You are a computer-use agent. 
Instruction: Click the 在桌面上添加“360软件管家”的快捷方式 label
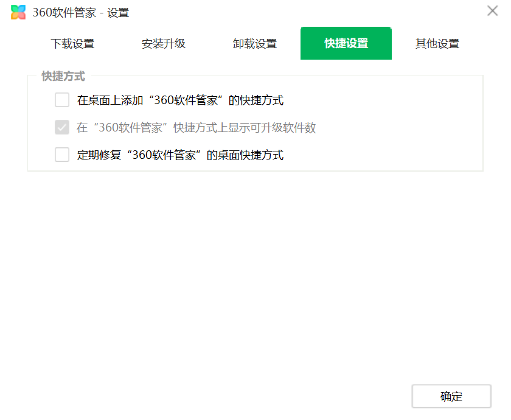(180, 100)
